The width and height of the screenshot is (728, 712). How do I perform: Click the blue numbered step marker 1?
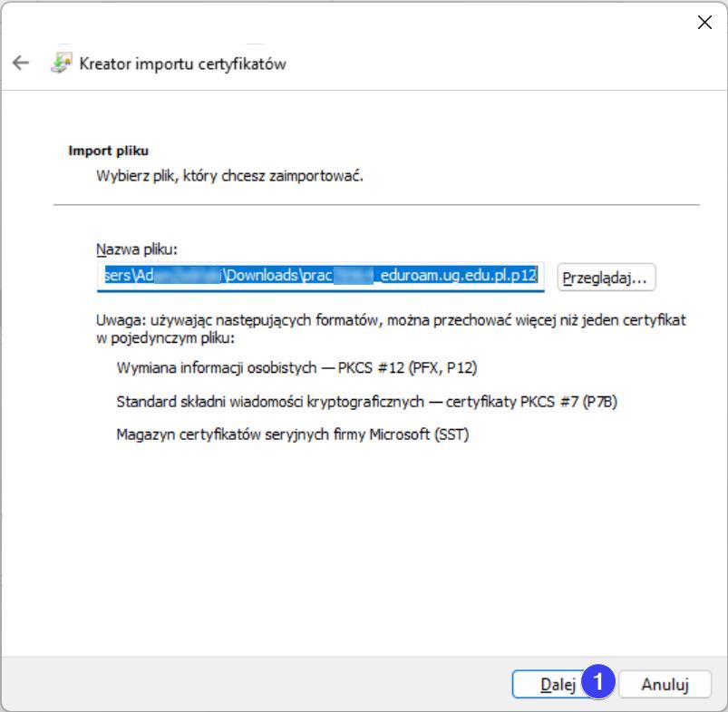[x=598, y=683]
